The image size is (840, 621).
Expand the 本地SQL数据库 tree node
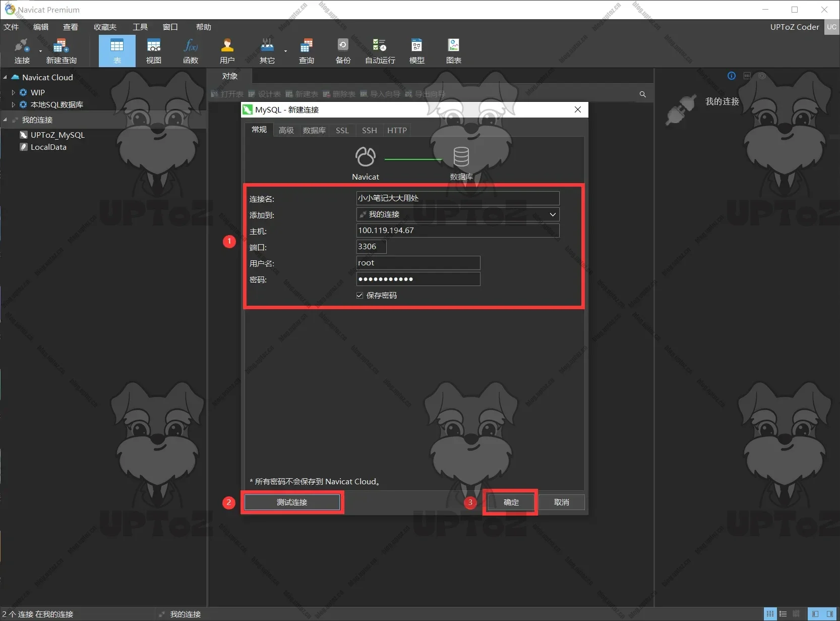(x=13, y=104)
